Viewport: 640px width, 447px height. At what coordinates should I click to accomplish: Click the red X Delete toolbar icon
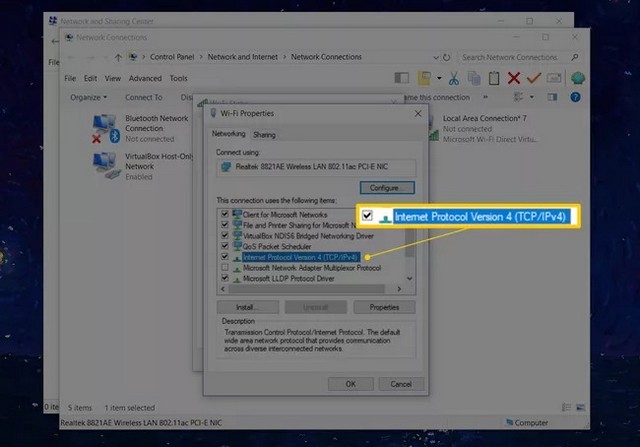click(513, 78)
